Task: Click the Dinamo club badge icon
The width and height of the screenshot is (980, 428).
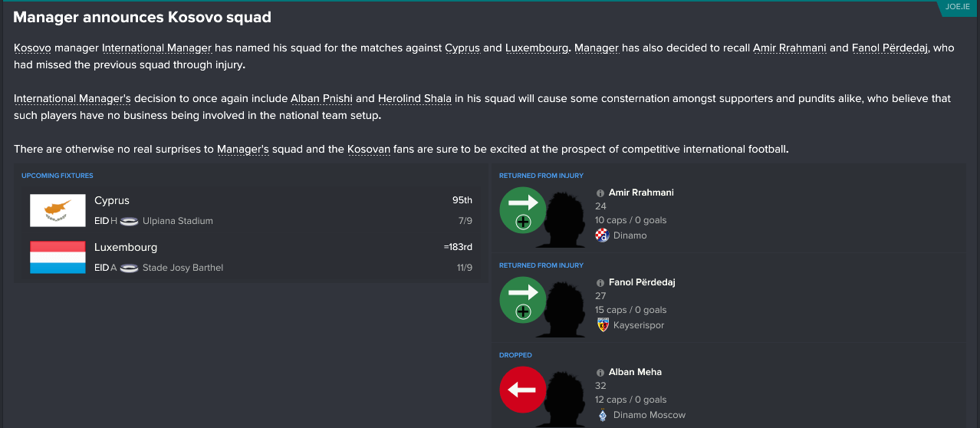Action: pos(602,235)
